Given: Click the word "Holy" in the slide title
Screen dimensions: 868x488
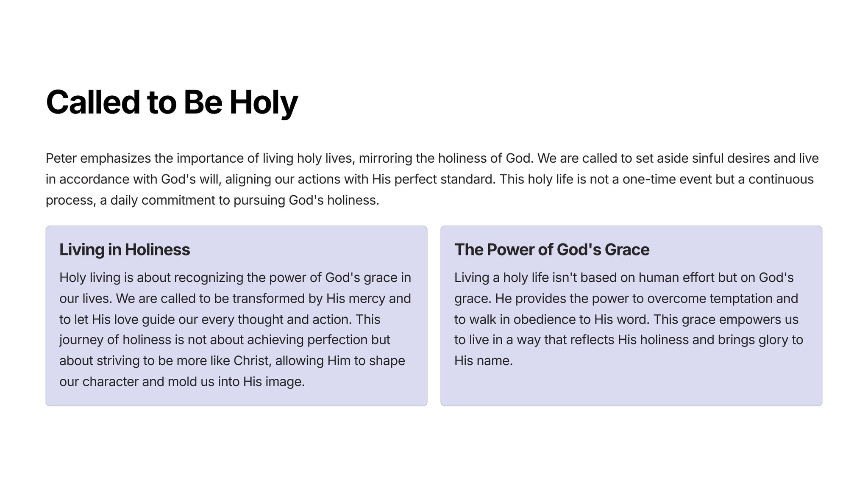Looking at the screenshot, I should tap(264, 103).
